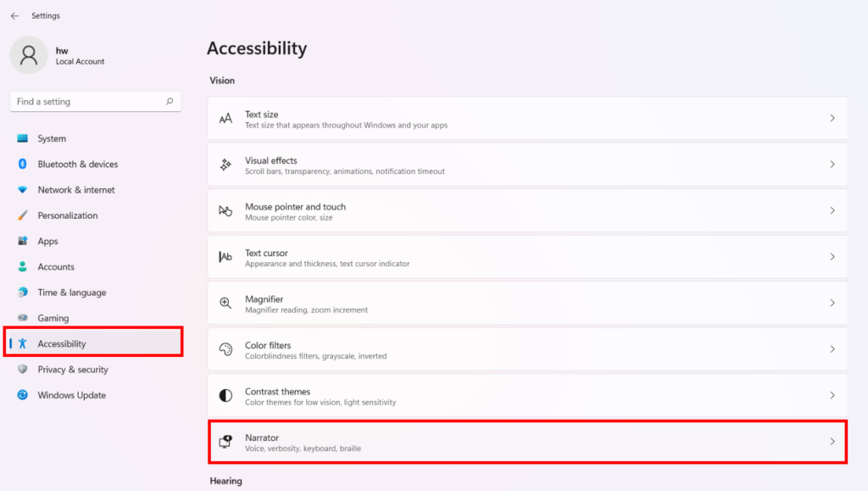
Task: Select the Text cursor icon
Action: [226, 256]
